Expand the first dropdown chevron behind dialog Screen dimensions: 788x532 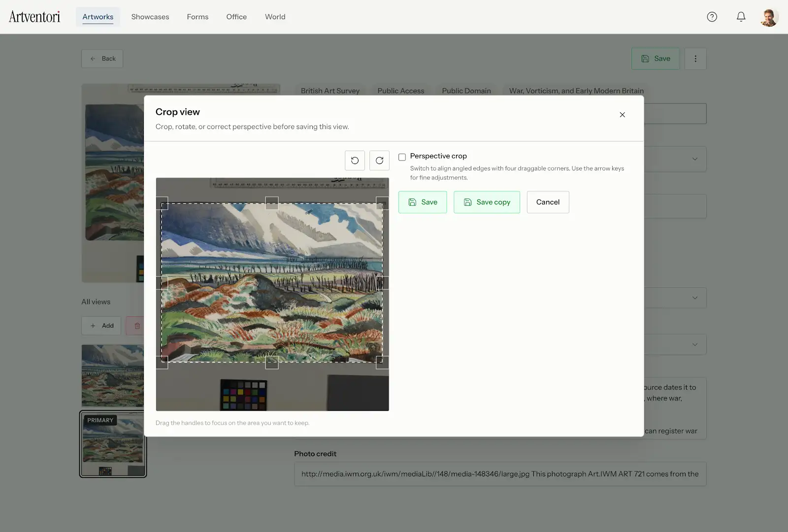click(x=695, y=159)
